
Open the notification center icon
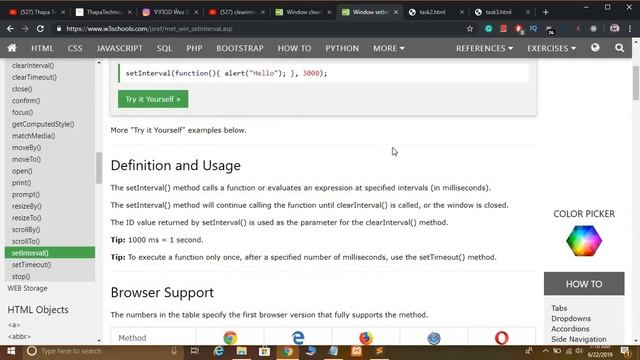click(625, 351)
